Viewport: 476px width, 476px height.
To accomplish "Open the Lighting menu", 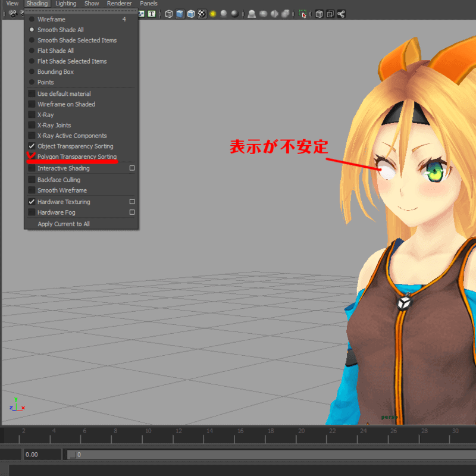I will click(x=65, y=4).
